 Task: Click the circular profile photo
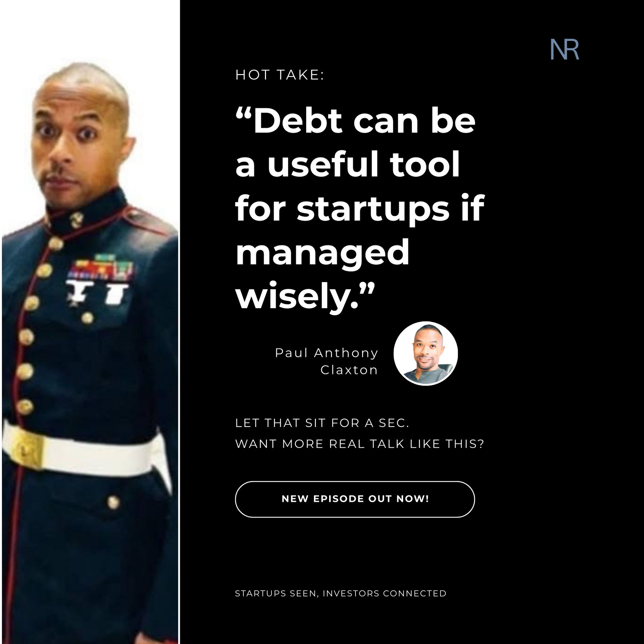pyautogui.click(x=426, y=353)
